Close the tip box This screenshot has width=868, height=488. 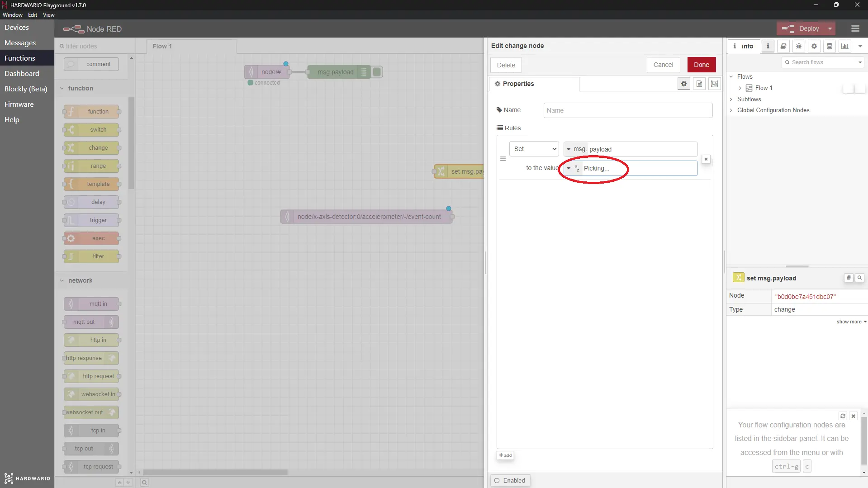(853, 416)
